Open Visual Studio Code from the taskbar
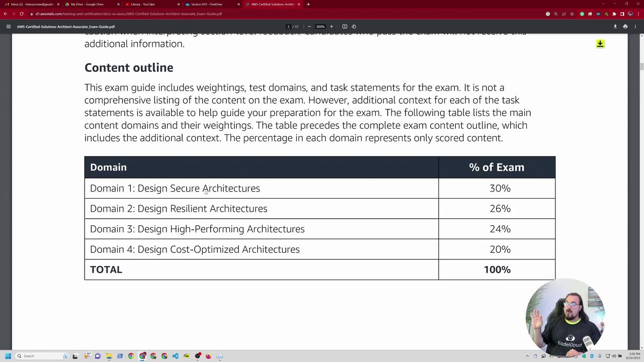Image resolution: width=644 pixels, height=362 pixels. pos(175,356)
